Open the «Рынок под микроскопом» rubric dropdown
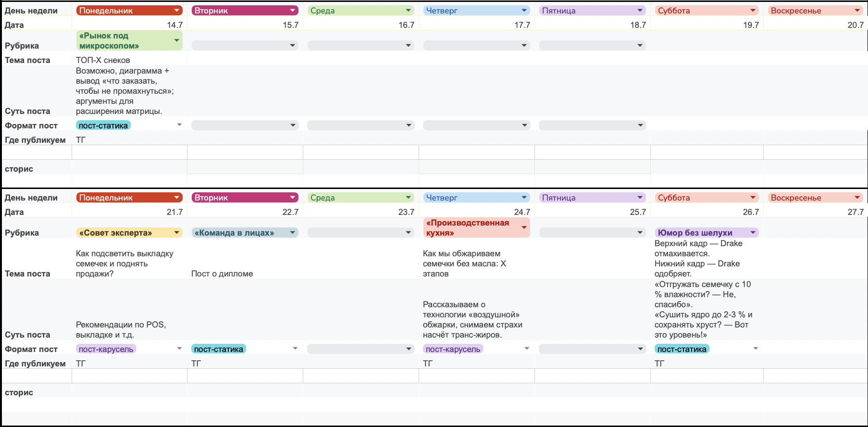Image resolution: width=868 pixels, height=427 pixels. (177, 40)
